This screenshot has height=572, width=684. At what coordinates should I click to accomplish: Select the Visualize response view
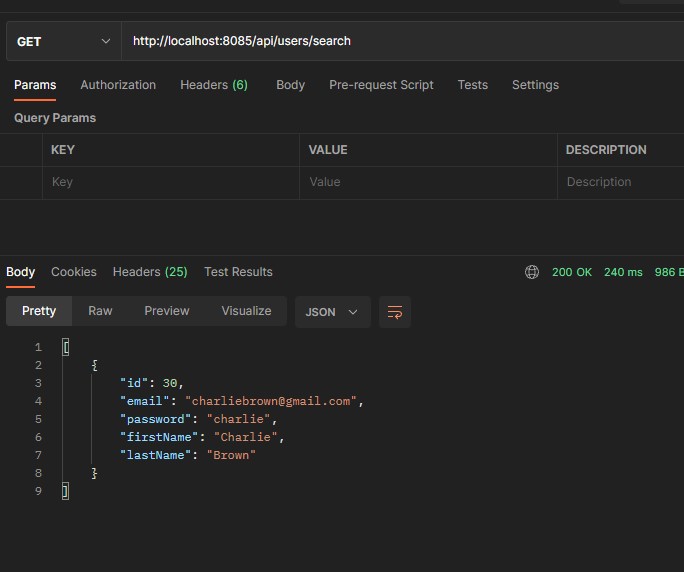point(246,311)
